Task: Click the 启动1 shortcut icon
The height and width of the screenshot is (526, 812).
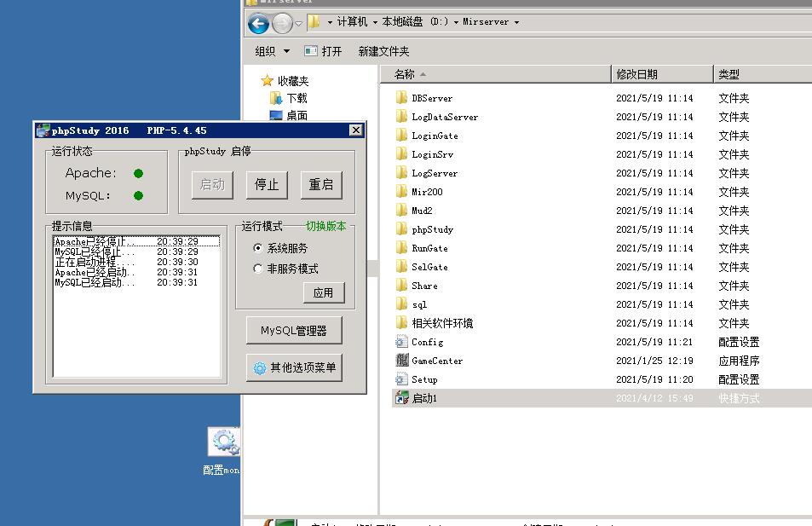Action: pyautogui.click(x=402, y=398)
